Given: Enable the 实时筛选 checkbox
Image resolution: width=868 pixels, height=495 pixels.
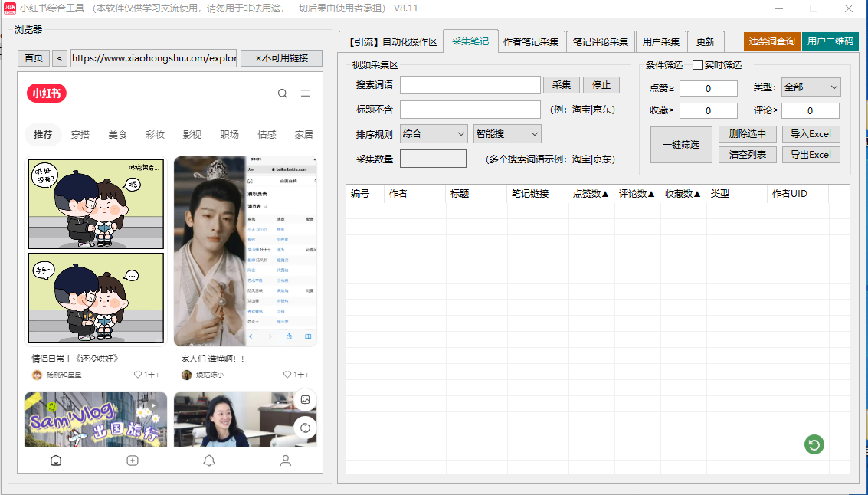Looking at the screenshot, I should tap(697, 64).
